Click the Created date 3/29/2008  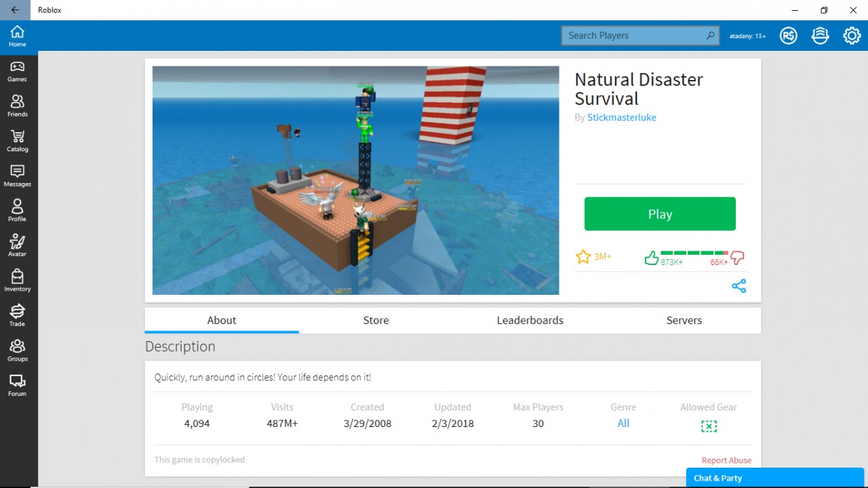(368, 424)
